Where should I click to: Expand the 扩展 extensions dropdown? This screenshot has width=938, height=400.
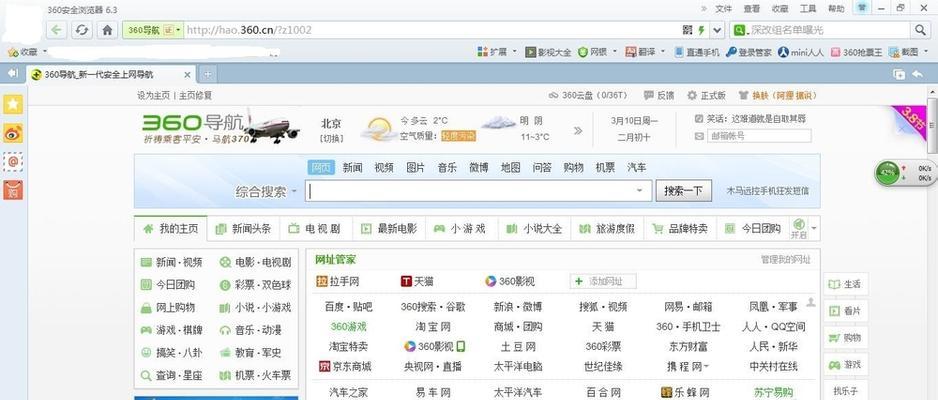[514, 52]
